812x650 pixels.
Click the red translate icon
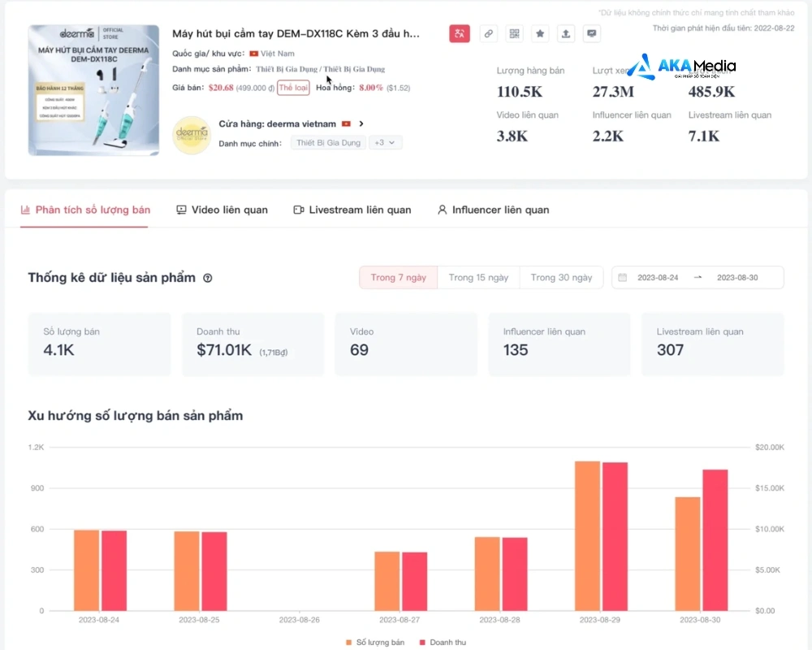pyautogui.click(x=459, y=34)
